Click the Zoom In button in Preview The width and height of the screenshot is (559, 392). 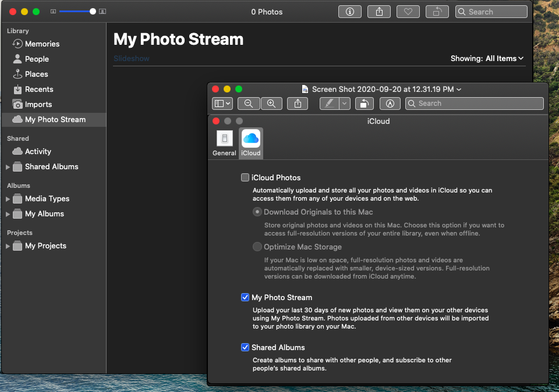click(271, 104)
